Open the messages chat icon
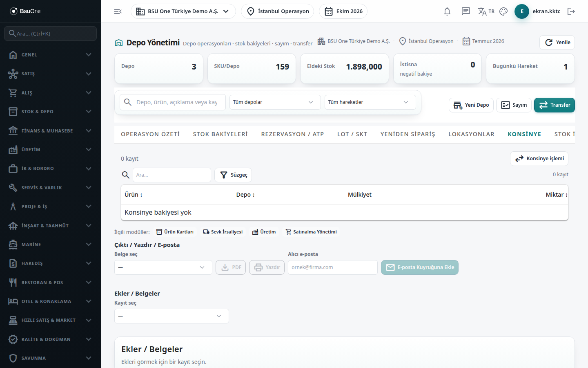 (465, 11)
